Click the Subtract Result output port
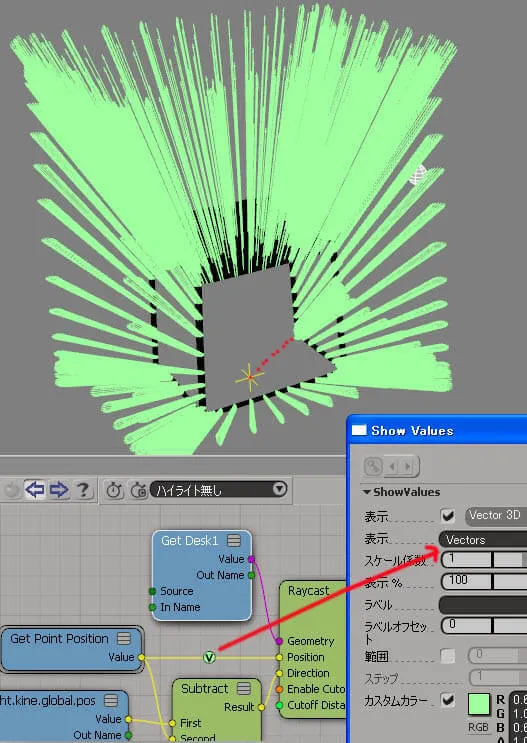Screen dimensions: 527x743 (261, 707)
